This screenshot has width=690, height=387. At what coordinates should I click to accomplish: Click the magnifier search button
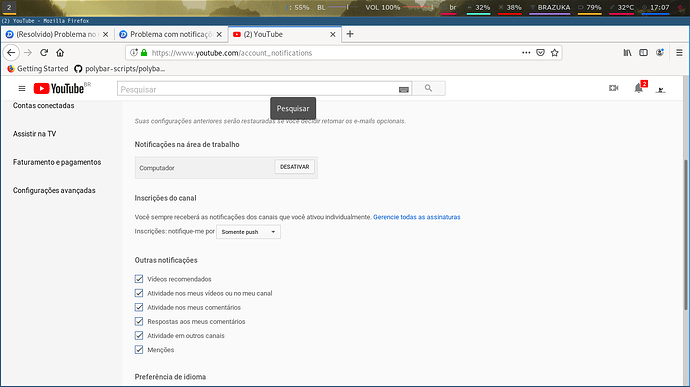(x=429, y=88)
